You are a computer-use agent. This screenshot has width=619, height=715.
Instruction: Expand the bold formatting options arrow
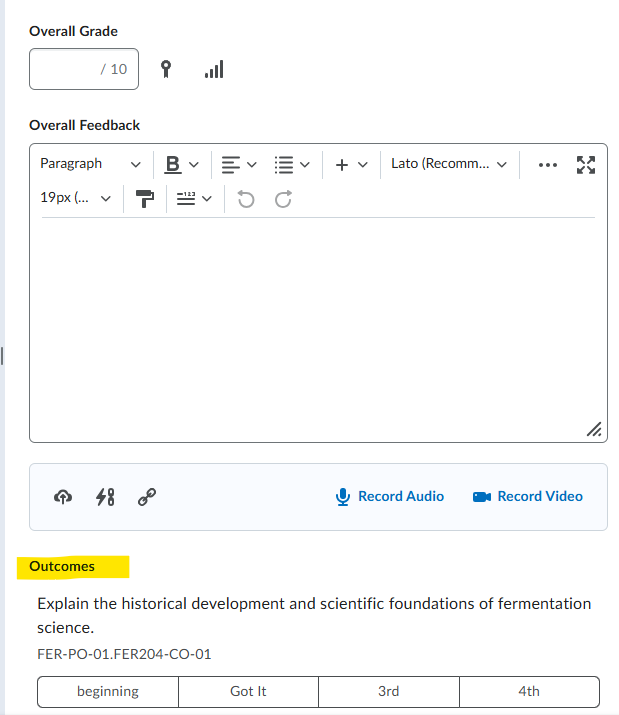point(193,165)
